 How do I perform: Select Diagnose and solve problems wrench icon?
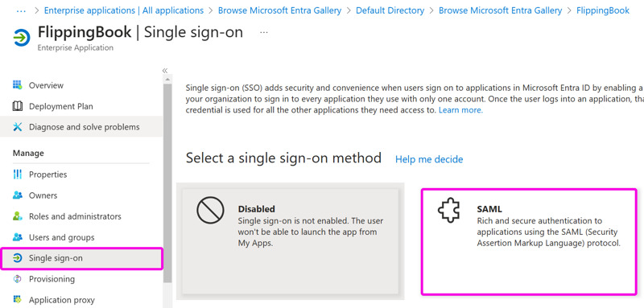17,127
